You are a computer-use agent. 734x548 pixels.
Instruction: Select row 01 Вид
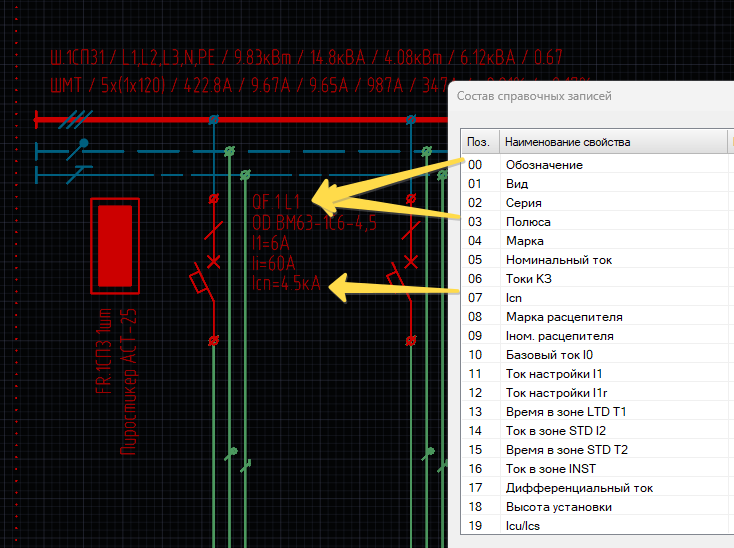pos(598,183)
